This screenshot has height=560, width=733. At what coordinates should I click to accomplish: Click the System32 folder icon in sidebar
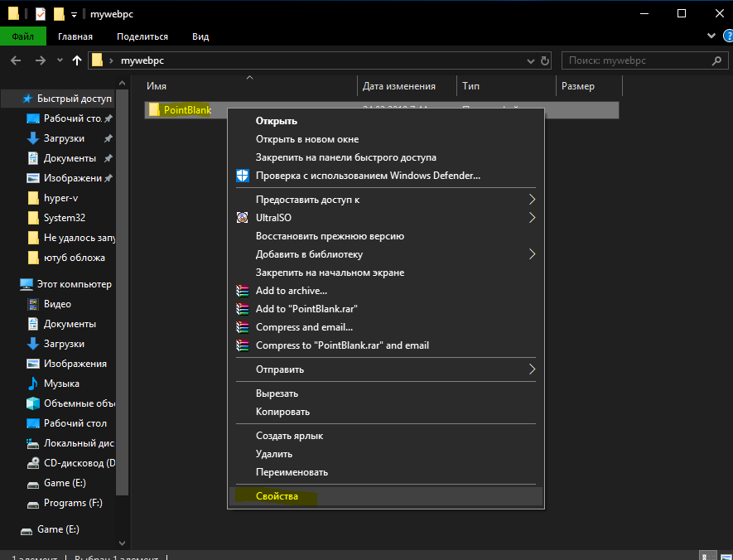point(33,218)
